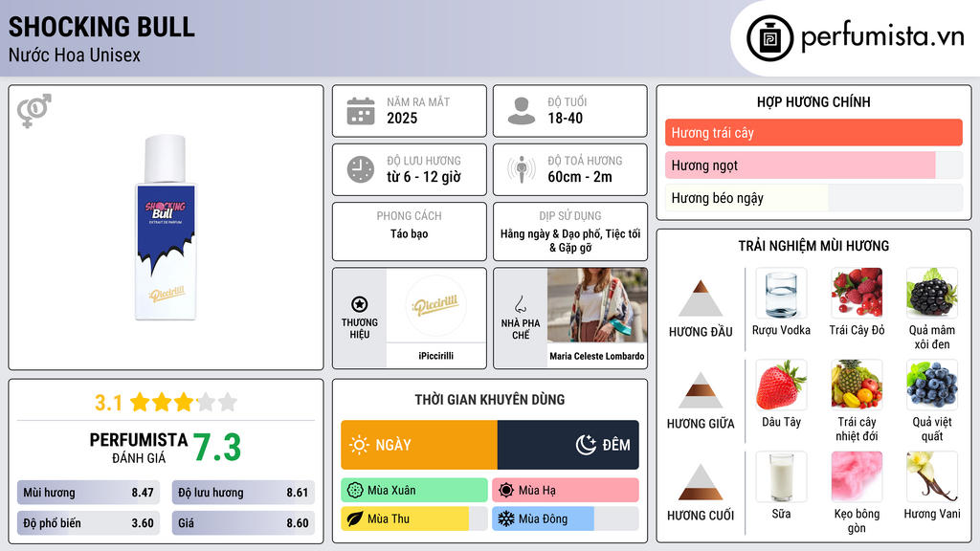This screenshot has width=980, height=551.
Task: Click the Hằng ngày & Dạo phố occasion text
Action: pyautogui.click(x=570, y=240)
